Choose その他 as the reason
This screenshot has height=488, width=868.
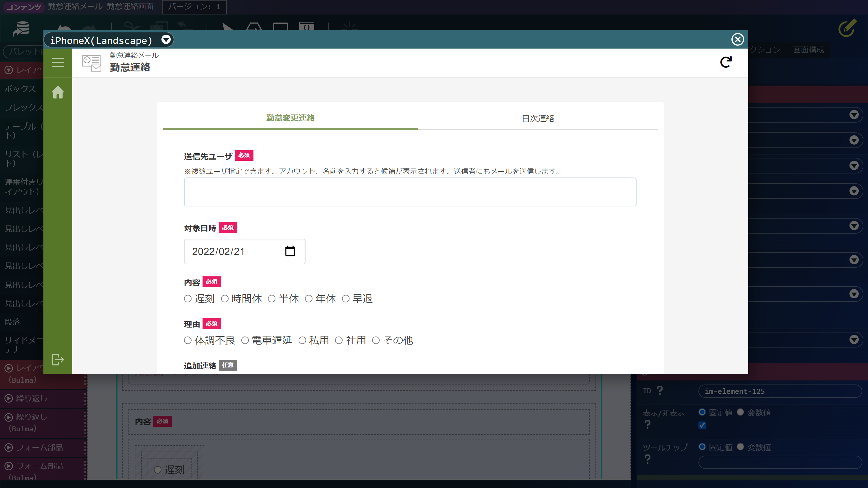click(376, 341)
